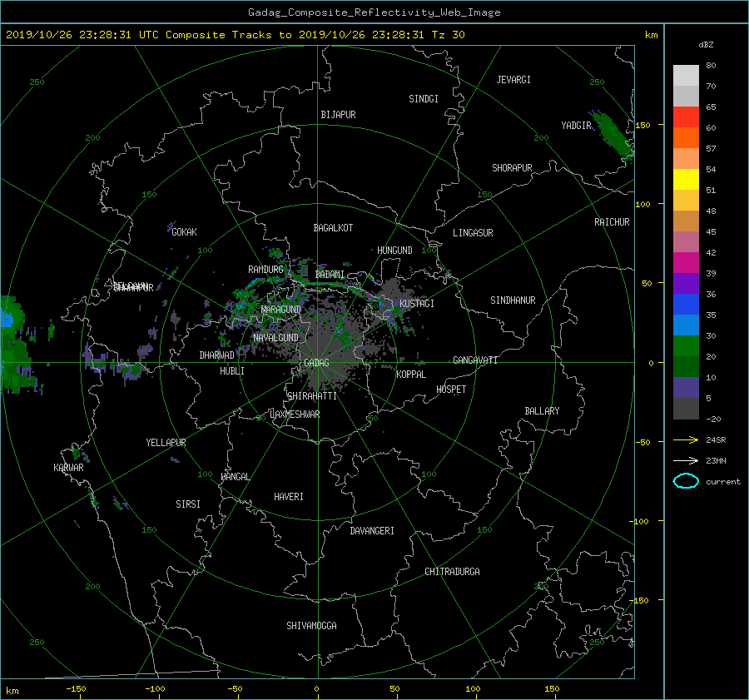This screenshot has width=749, height=700.
Task: Click the KARWAR city label
Action: (x=68, y=468)
